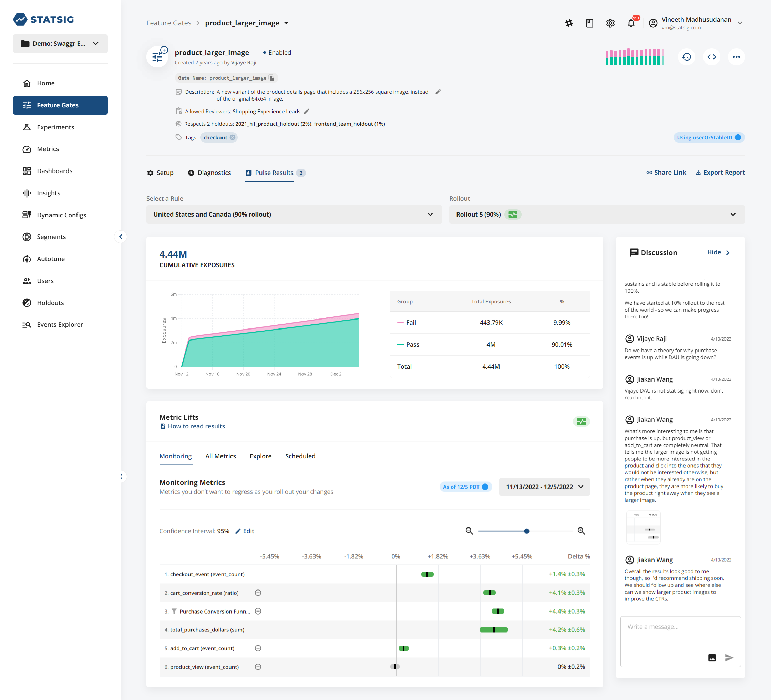Click the settings gear icon in top bar

click(609, 22)
